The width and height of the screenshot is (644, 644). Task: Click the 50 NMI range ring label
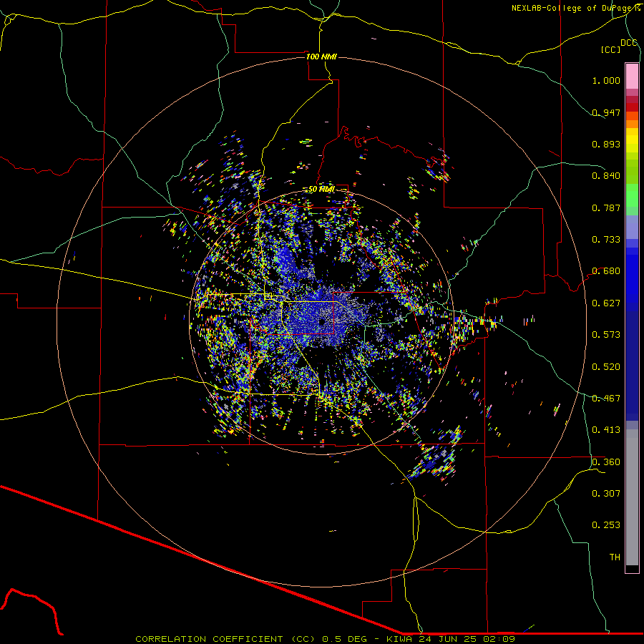point(321,190)
